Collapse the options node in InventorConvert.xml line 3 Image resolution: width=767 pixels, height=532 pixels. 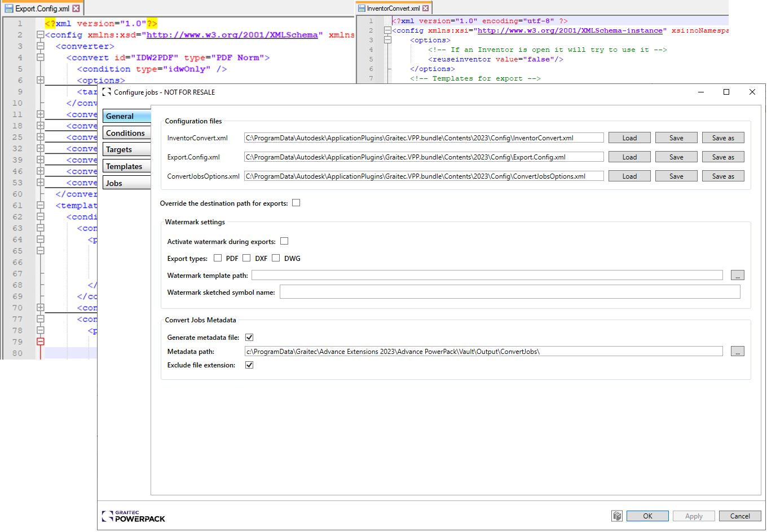387,40
